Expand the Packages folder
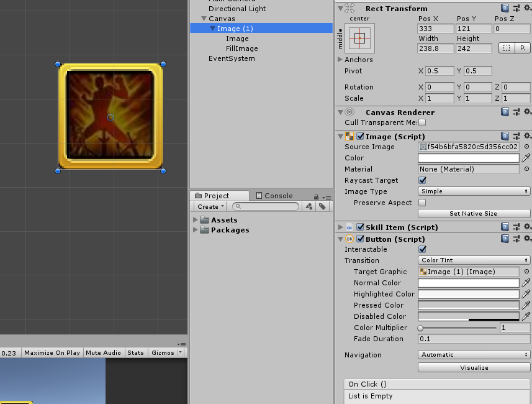 click(196, 230)
